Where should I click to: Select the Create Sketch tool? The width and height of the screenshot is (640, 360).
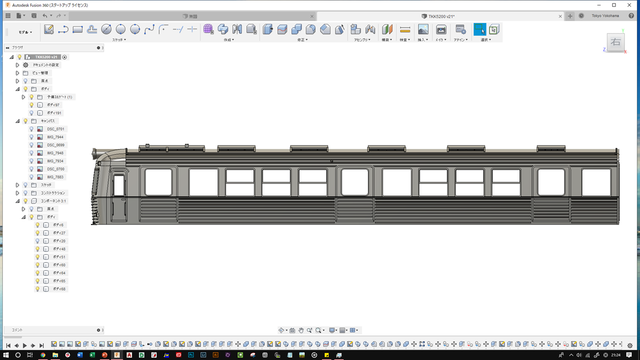click(x=49, y=29)
